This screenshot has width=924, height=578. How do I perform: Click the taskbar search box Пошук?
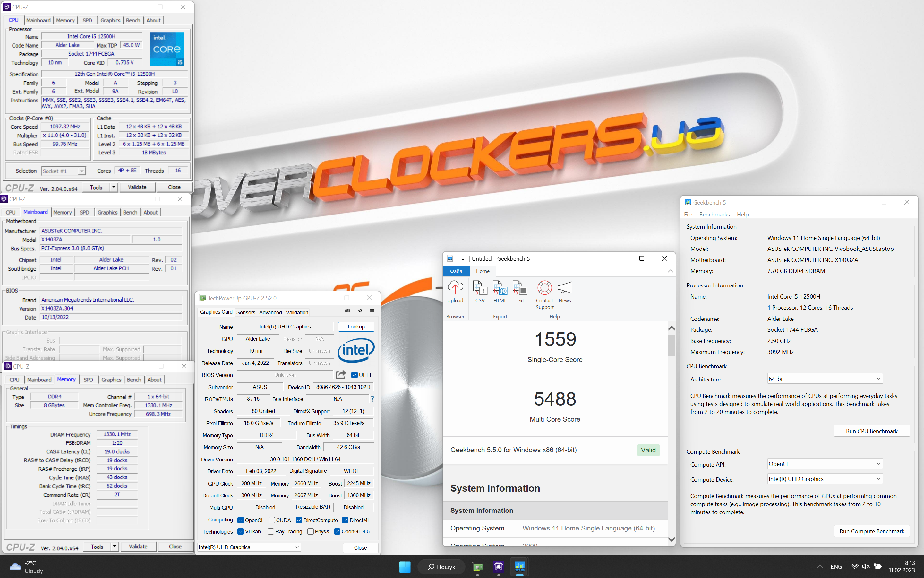pos(441,566)
